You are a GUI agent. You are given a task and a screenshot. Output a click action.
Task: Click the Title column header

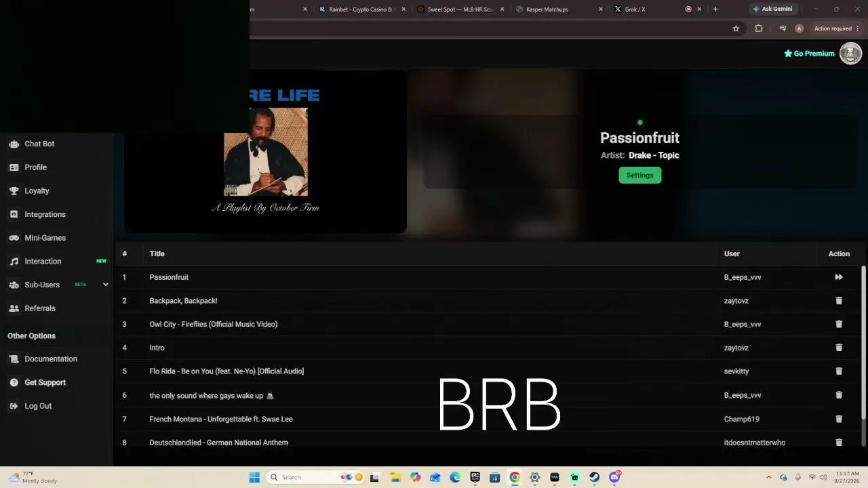pyautogui.click(x=157, y=254)
